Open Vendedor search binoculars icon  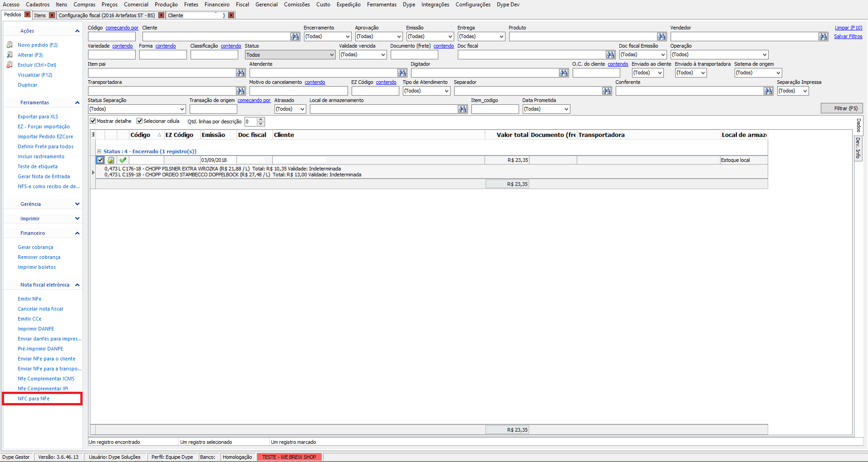[823, 36]
